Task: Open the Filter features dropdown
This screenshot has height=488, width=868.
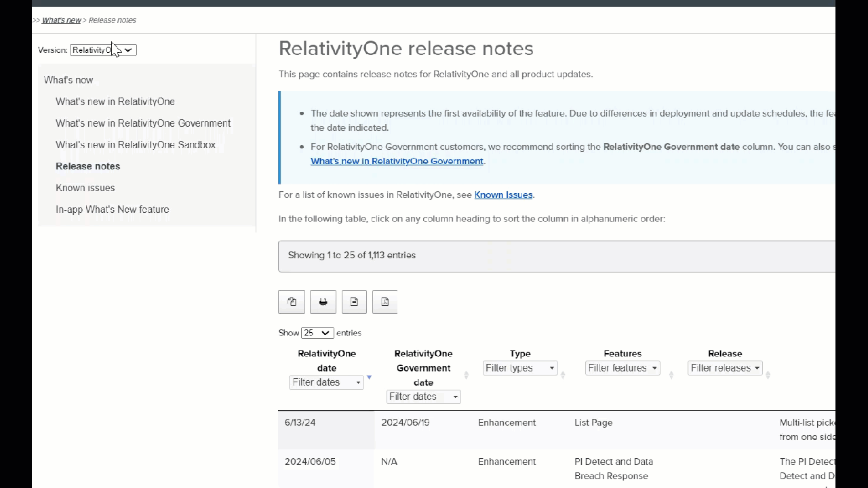Action: [x=623, y=368]
